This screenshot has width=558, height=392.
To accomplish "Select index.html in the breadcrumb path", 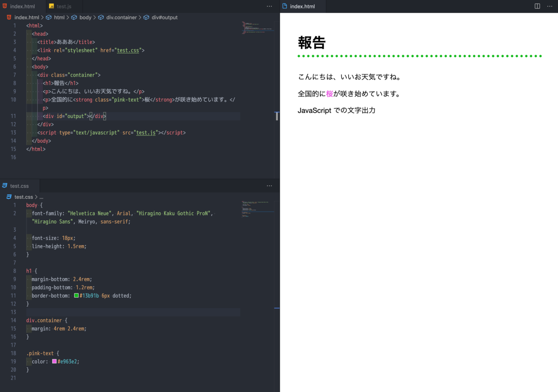I will [27, 18].
